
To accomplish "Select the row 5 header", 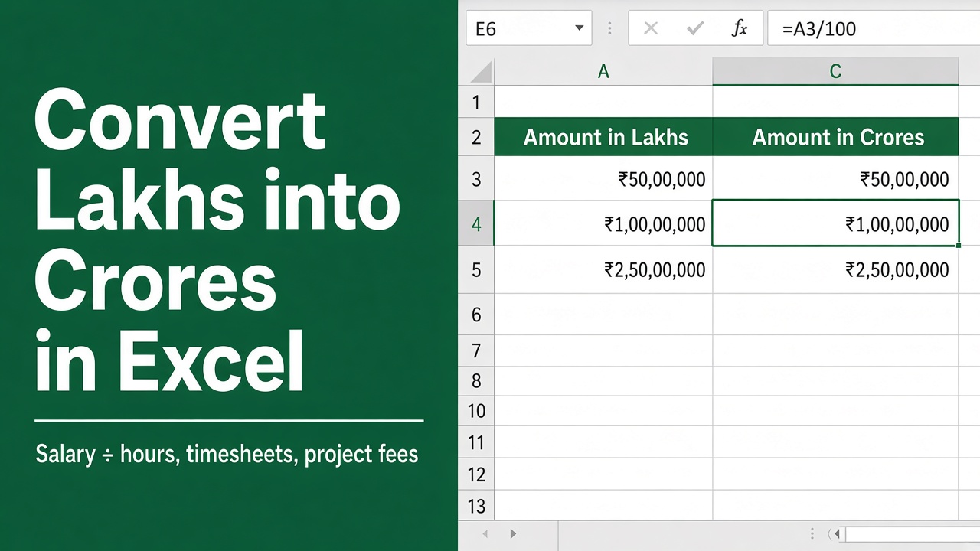I will tap(476, 269).
